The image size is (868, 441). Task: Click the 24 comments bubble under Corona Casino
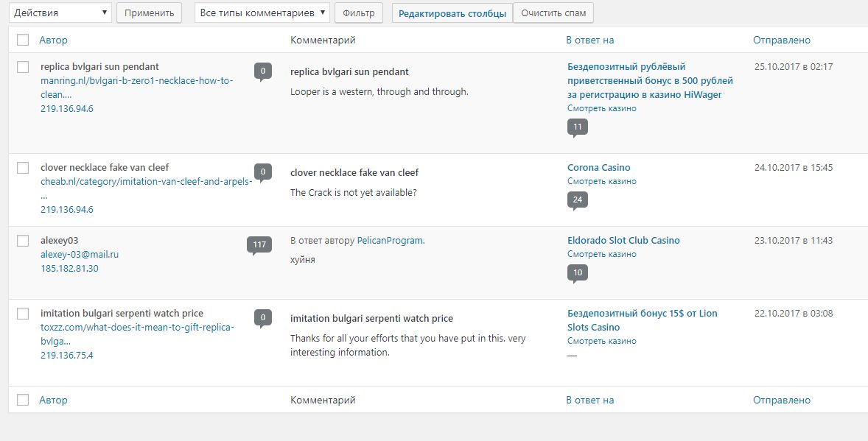pos(577,200)
